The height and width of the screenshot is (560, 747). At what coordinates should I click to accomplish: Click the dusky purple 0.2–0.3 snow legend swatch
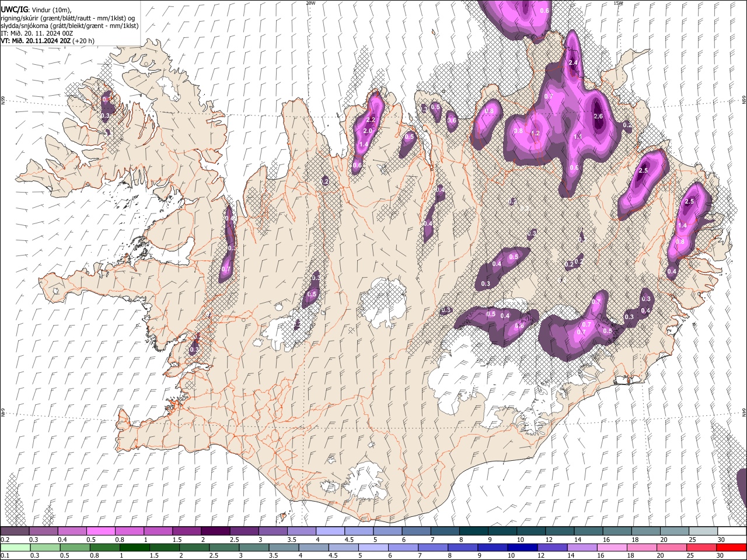15,531
